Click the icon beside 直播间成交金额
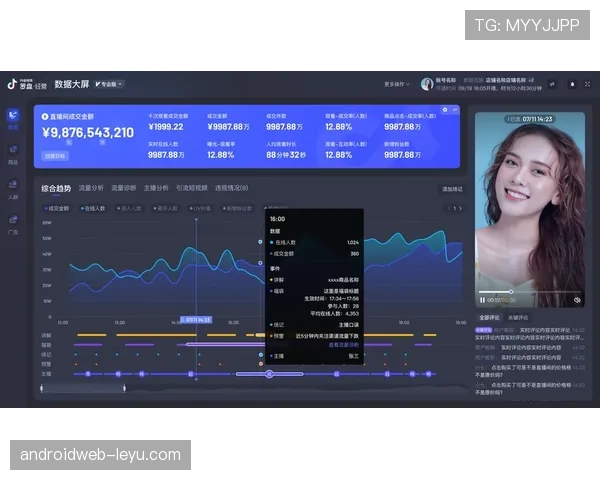The height and width of the screenshot is (480, 600). tap(45, 116)
